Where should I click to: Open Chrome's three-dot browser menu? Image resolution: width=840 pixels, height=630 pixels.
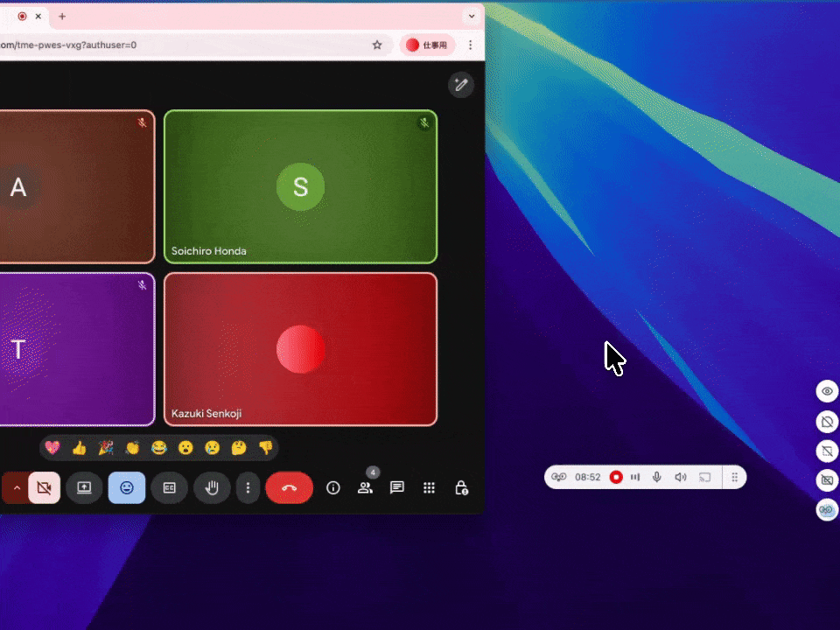[x=471, y=45]
